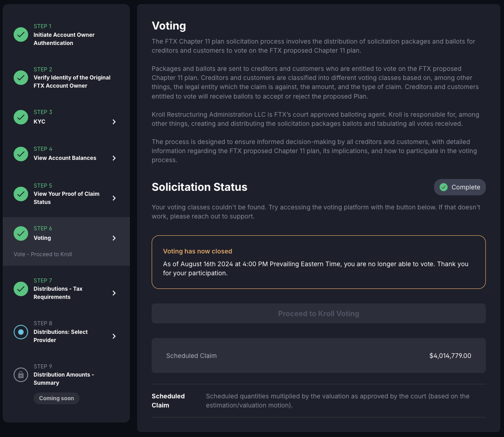Go to Distribution Amounts - Summary step
This screenshot has height=437, width=504.
tap(64, 379)
